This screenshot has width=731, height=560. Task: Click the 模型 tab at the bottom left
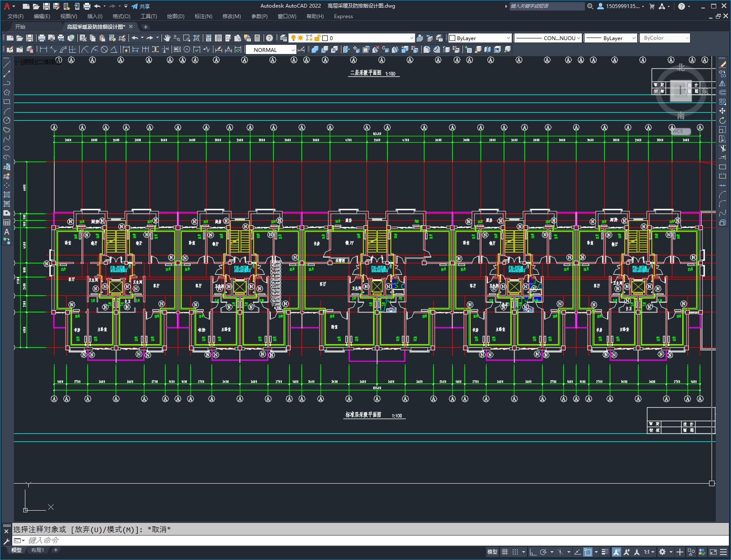coord(16,550)
